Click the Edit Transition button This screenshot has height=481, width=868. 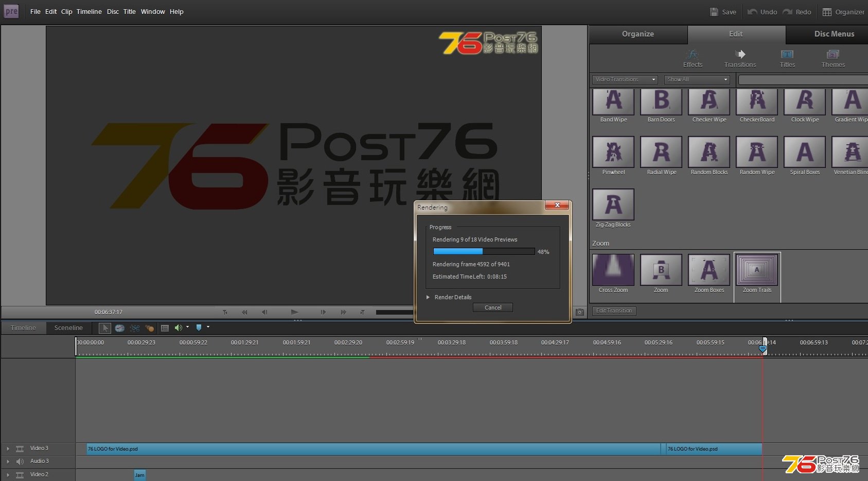click(x=614, y=311)
